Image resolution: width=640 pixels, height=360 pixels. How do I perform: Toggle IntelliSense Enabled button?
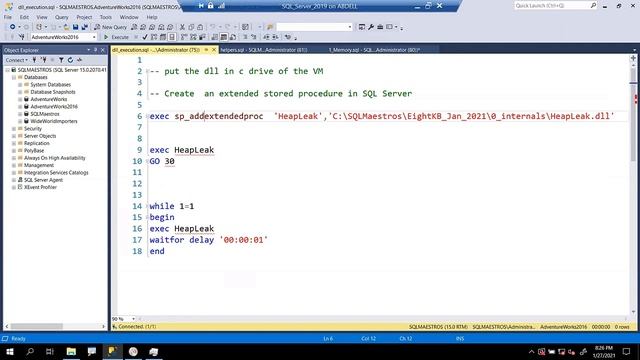coord(172,37)
